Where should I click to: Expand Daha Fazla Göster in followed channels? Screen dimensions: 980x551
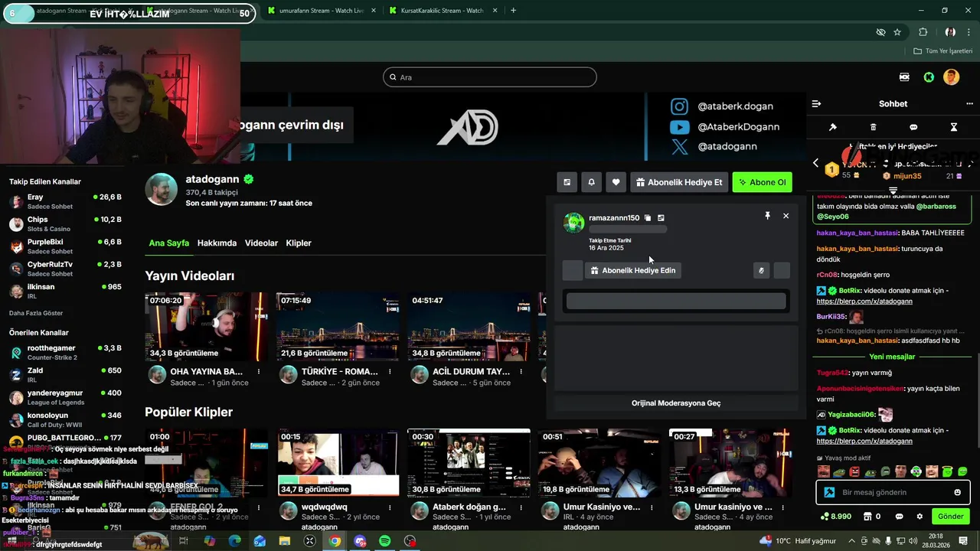coord(36,313)
